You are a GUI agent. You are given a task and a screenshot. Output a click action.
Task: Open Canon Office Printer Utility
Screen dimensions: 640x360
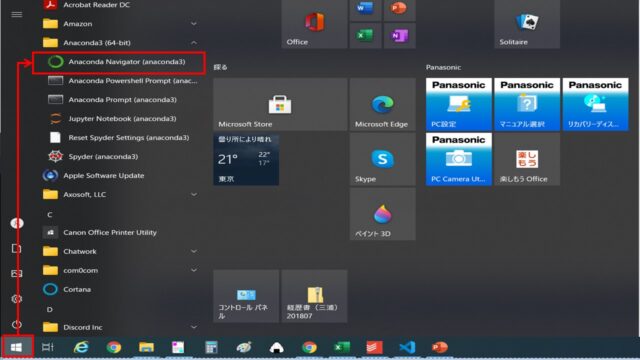tap(121, 232)
